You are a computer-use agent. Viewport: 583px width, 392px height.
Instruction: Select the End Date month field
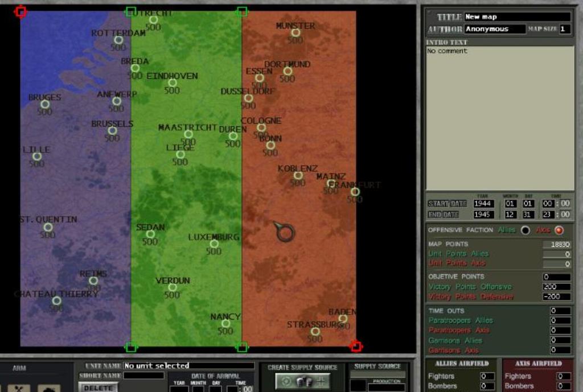(x=511, y=214)
